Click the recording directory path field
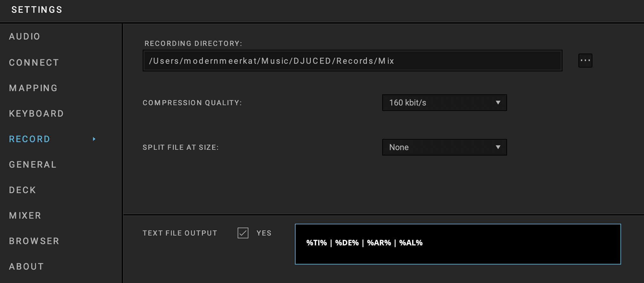644x283 pixels. click(352, 61)
